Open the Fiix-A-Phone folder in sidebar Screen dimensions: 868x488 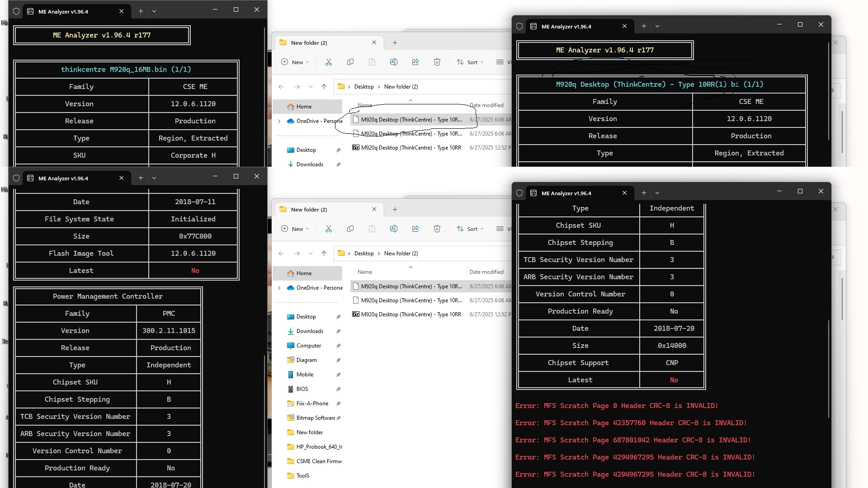click(312, 404)
